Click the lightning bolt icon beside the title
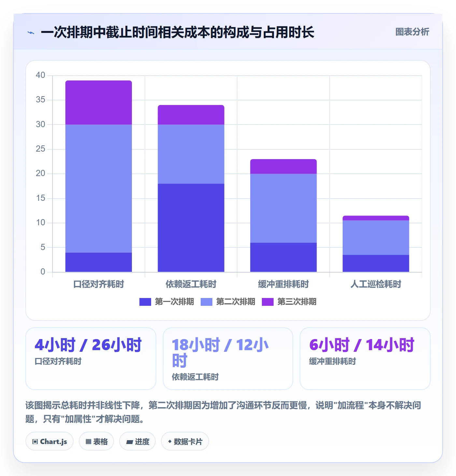This screenshot has width=456, height=476. point(31,33)
